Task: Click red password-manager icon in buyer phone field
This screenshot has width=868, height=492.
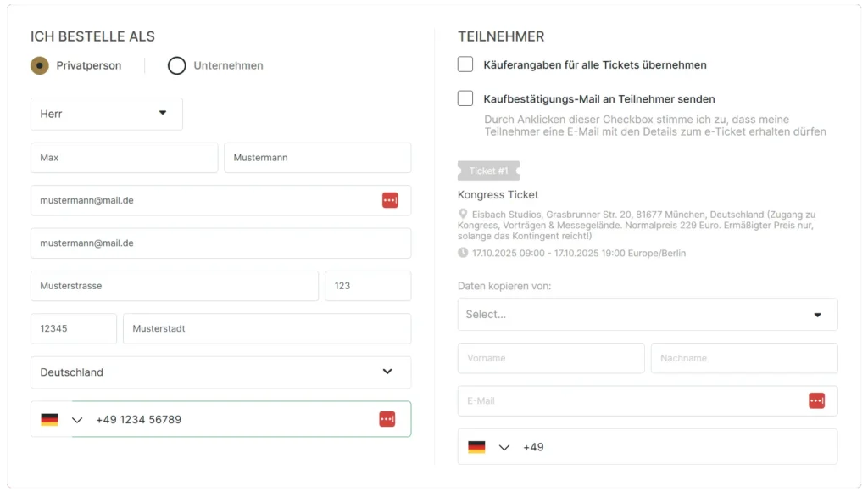Action: pyautogui.click(x=387, y=419)
